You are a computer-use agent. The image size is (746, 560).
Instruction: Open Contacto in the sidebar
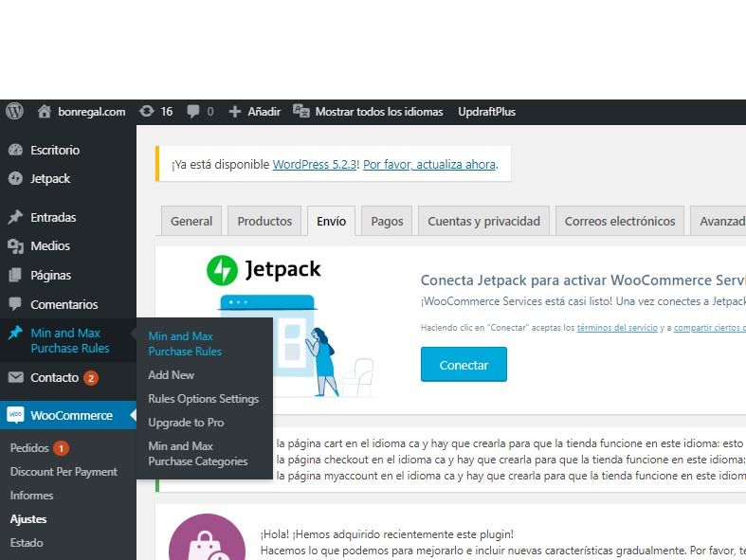[54, 377]
